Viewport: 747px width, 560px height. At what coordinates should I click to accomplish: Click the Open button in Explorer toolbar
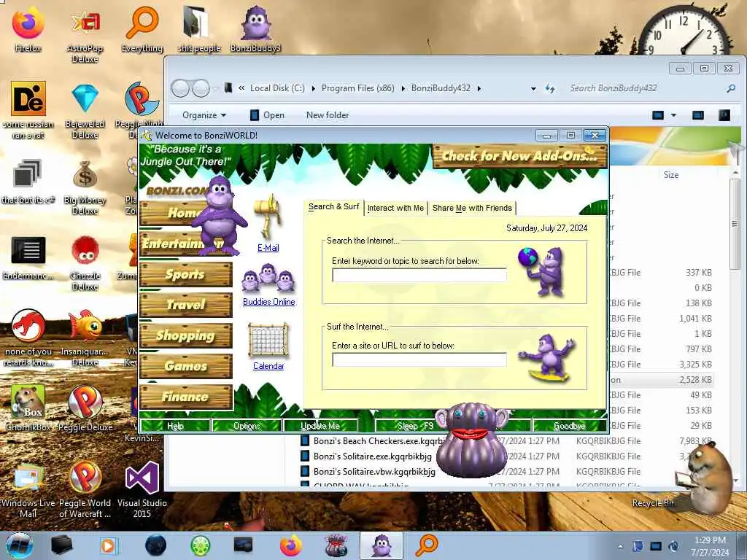click(x=268, y=115)
